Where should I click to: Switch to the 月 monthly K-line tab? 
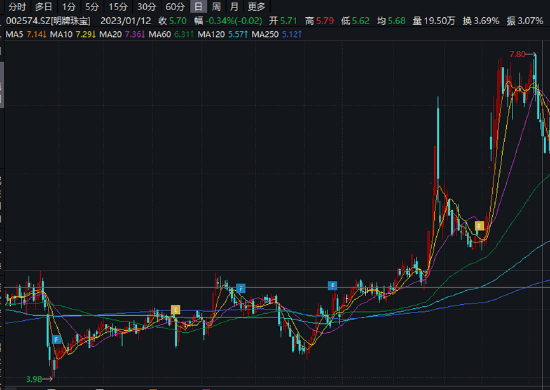click(x=234, y=7)
